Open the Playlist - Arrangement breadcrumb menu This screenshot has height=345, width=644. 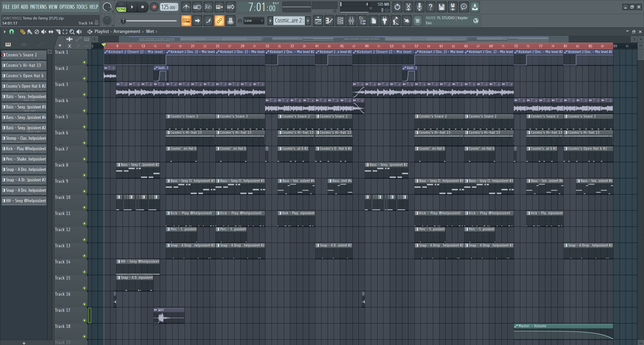117,32
